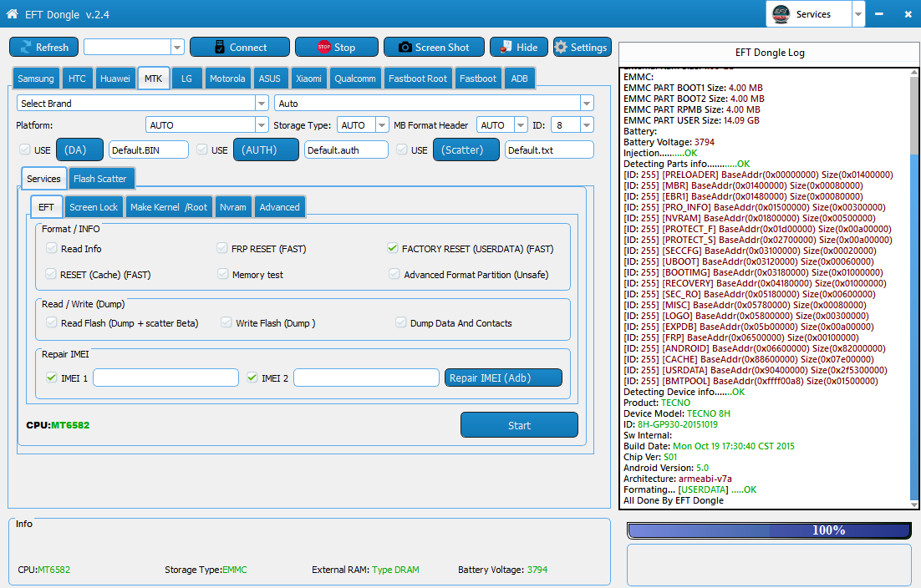Open the ASUS tab
Image resolution: width=921 pixels, height=588 pixels.
click(x=270, y=78)
